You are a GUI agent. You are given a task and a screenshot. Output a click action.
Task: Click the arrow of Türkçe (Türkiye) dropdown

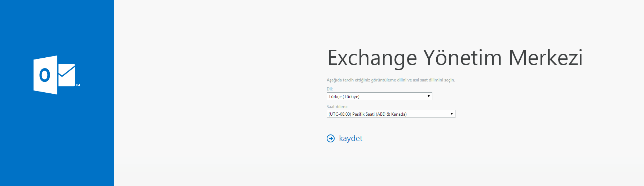tap(428, 96)
